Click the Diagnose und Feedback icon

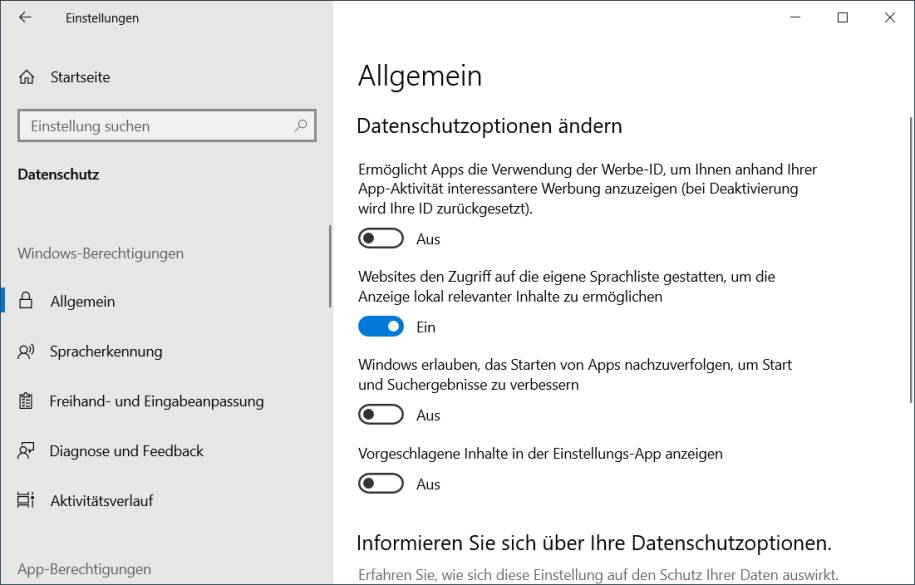[x=27, y=451]
